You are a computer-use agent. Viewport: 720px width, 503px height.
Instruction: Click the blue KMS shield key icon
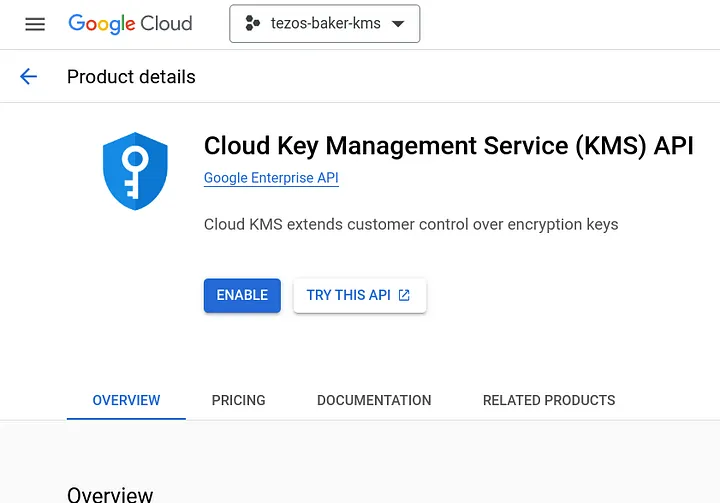[134, 170]
